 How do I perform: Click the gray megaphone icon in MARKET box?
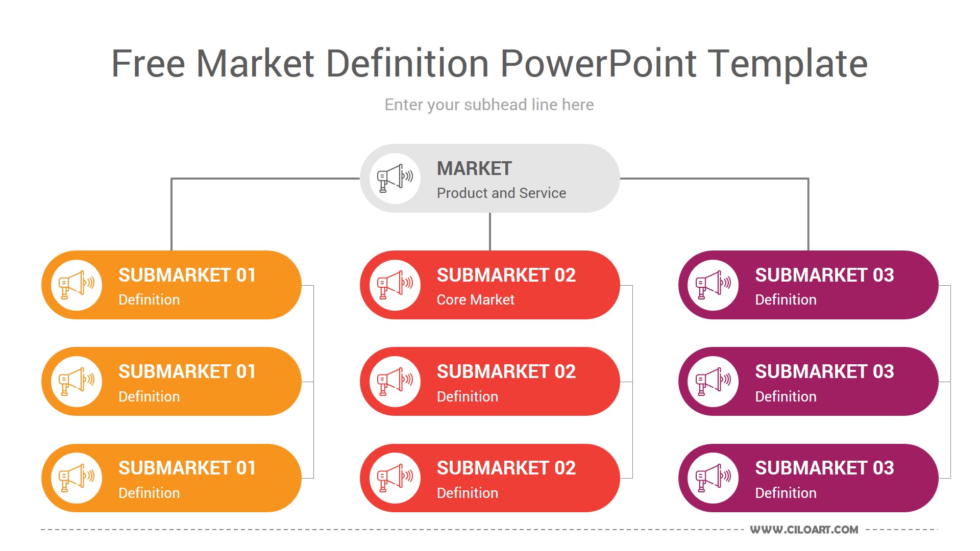pos(395,179)
